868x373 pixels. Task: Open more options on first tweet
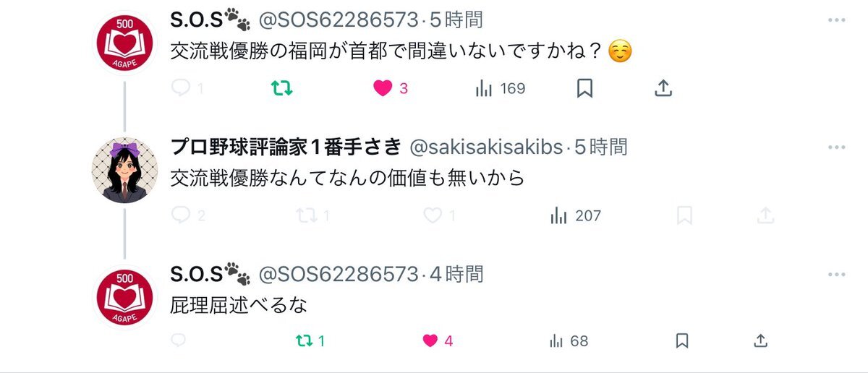[836, 20]
